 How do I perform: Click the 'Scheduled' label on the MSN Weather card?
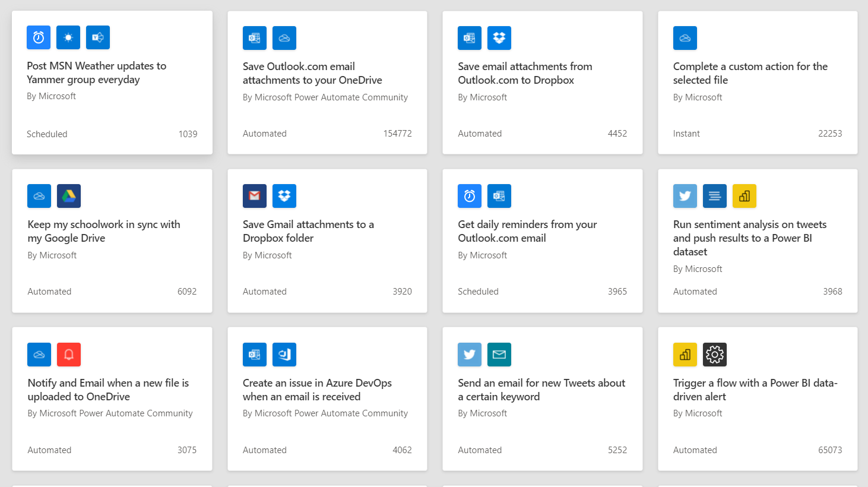(x=47, y=134)
